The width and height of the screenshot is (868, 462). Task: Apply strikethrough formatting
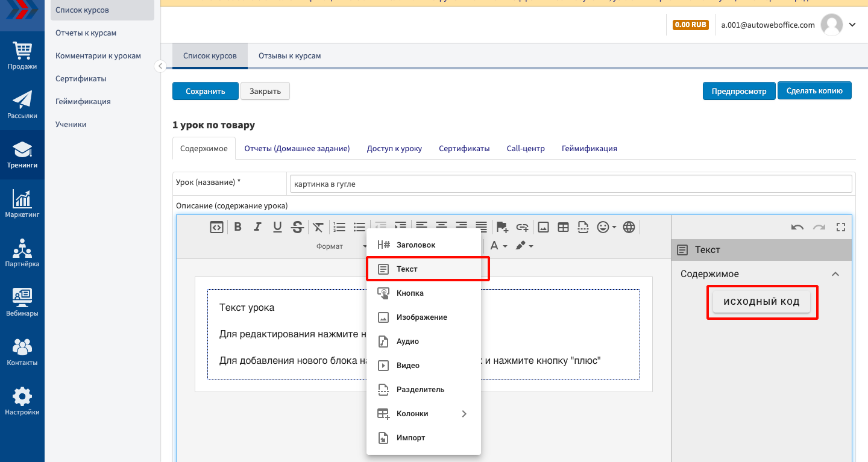pos(297,227)
